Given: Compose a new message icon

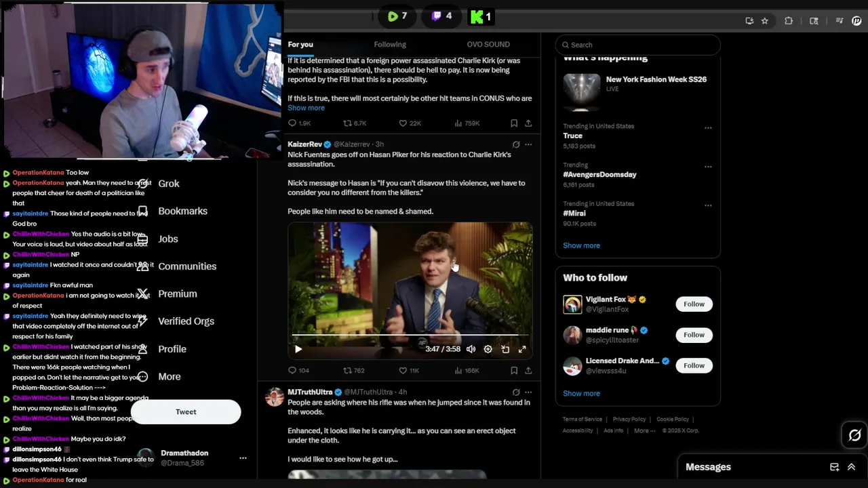Looking at the screenshot, I should [x=834, y=467].
